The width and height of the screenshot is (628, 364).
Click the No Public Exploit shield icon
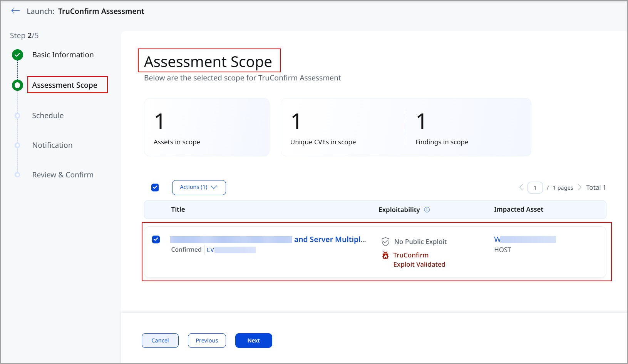click(385, 242)
